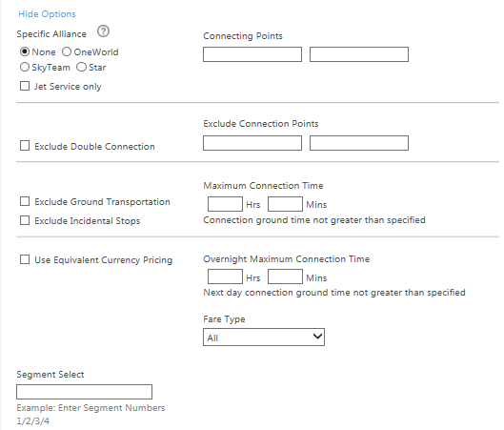The height and width of the screenshot is (430, 504).
Task: Click Overnight Maximum Connection Hrs box
Action: (225, 276)
